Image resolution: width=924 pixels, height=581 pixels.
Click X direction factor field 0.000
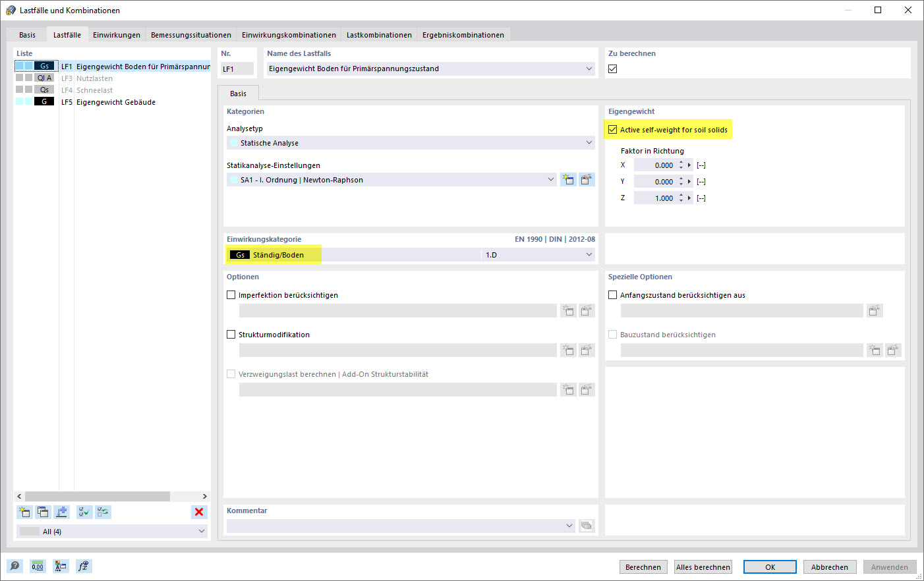(655, 165)
